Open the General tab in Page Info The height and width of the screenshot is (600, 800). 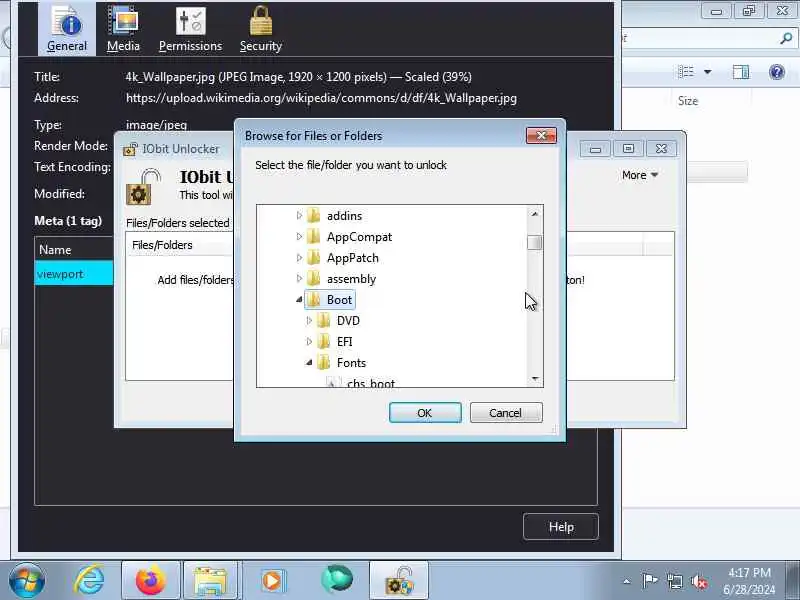coord(67,29)
